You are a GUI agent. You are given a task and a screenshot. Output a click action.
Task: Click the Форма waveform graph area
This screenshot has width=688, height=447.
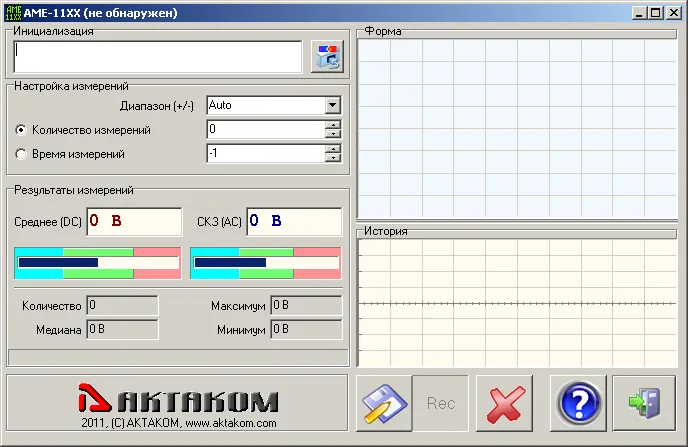[x=517, y=129]
